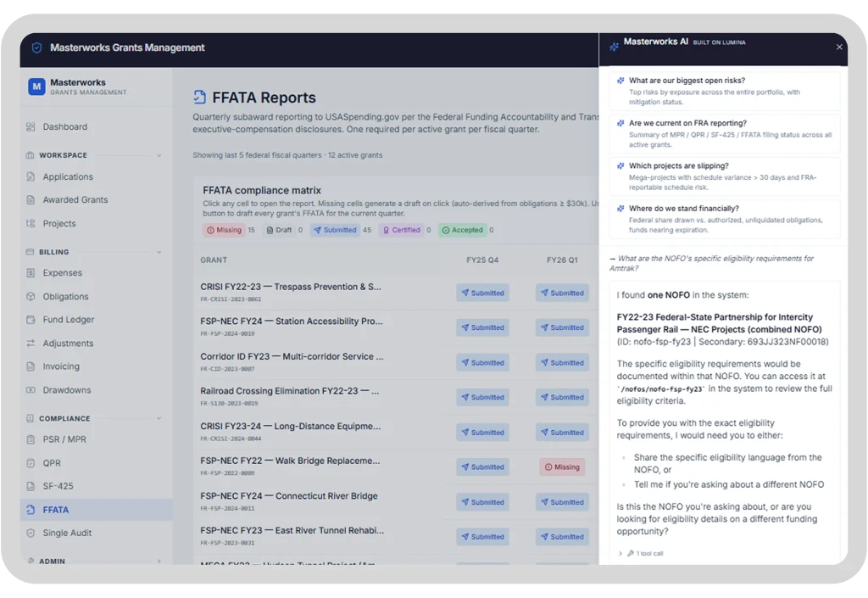Viewport: 868px width, 598px height.
Task: Expand the '1 tool call' details
Action: click(641, 553)
